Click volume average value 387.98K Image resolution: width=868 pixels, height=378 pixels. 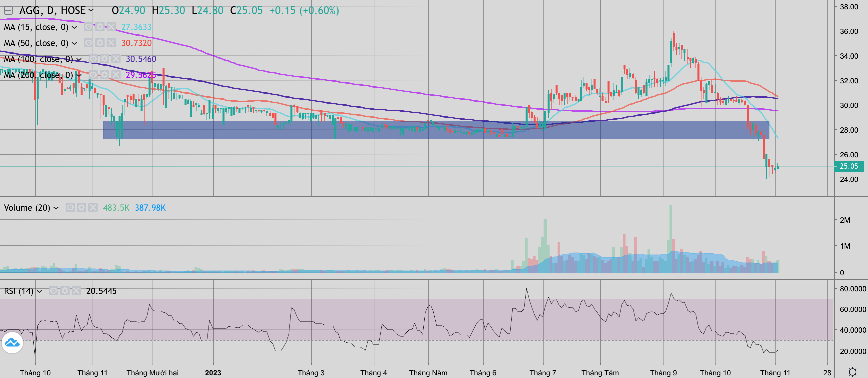pyautogui.click(x=150, y=208)
